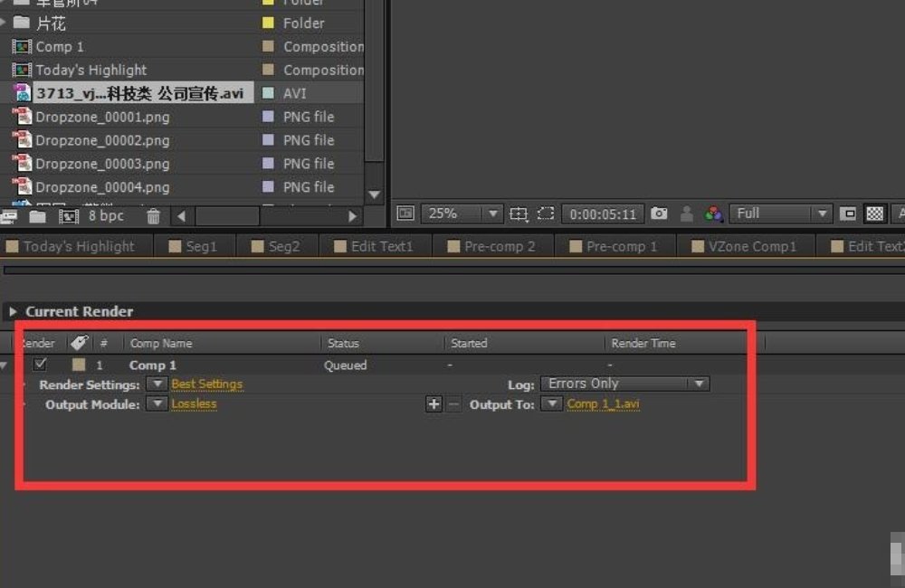Screen dimensions: 905x588
Task: Click the grid and guide options icon
Action: 518,213
